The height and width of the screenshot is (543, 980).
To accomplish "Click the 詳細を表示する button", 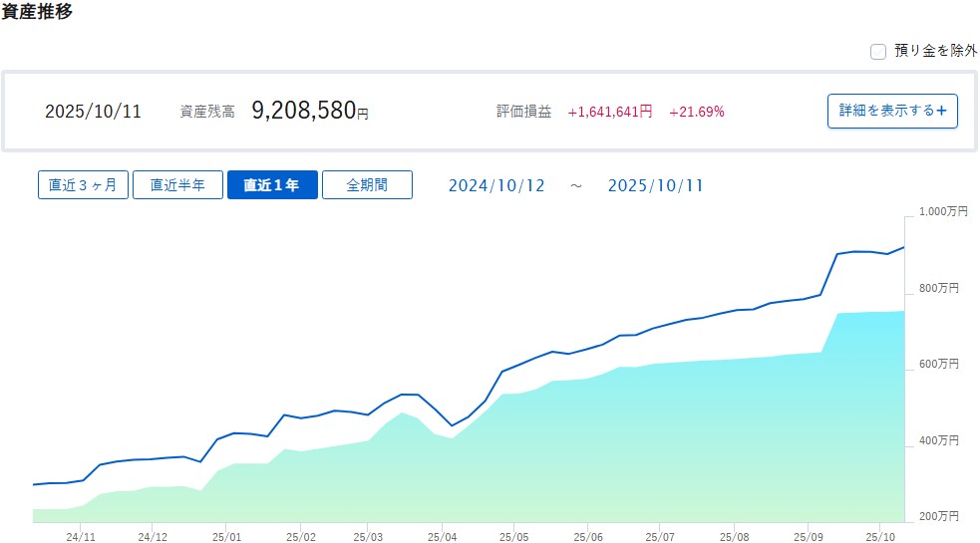I will coord(892,111).
